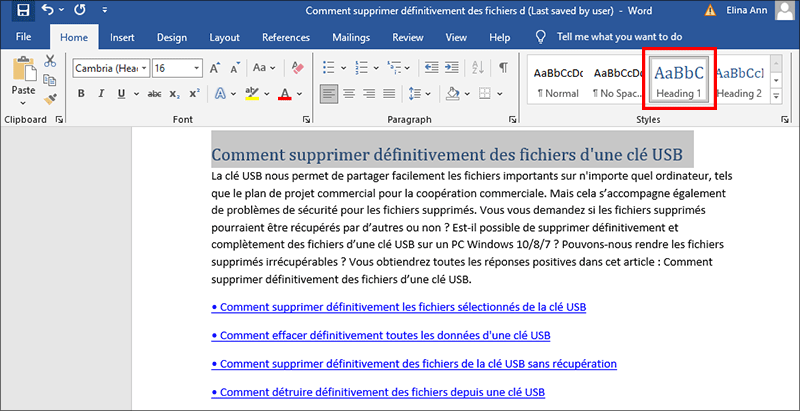
Task: Open the Styles pane dialog launcher
Action: (x=784, y=120)
